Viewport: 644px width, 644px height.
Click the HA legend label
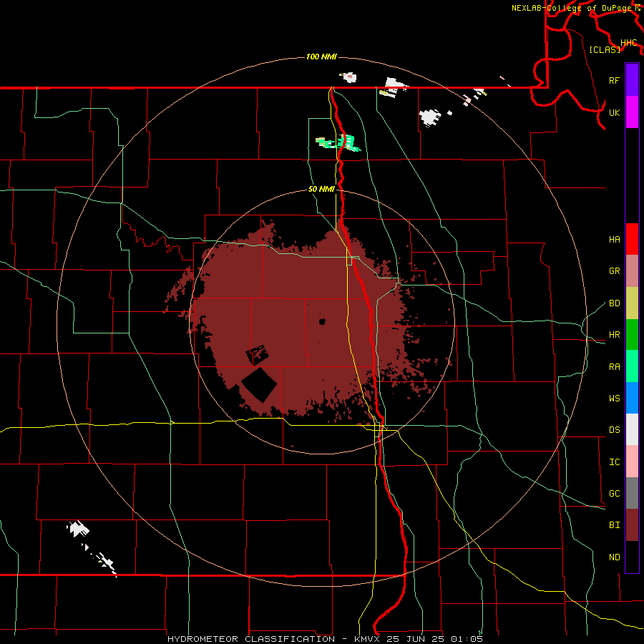tap(614, 240)
